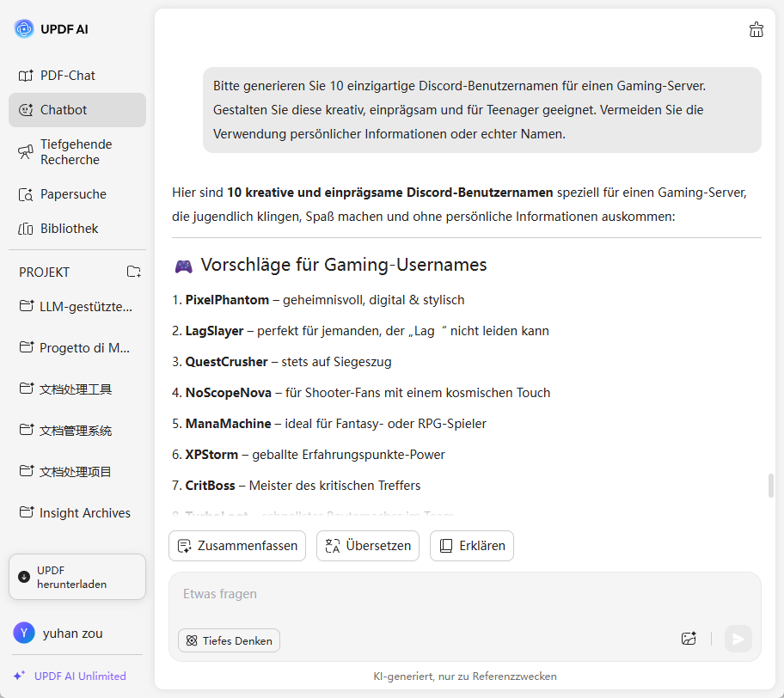Viewport: 784px width, 698px height.
Task: Click the Übersetzen button
Action: click(x=368, y=546)
